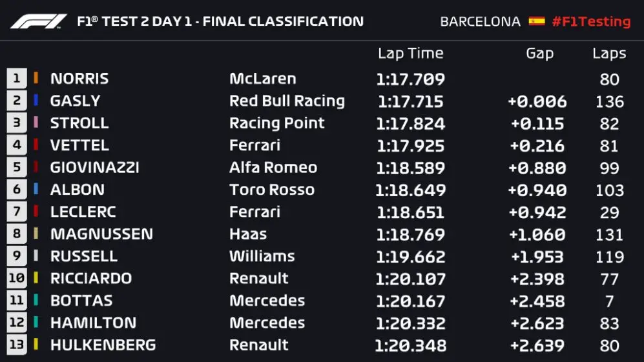Click the Spanish flag icon
The height and width of the screenshot is (362, 644).
(x=537, y=21)
